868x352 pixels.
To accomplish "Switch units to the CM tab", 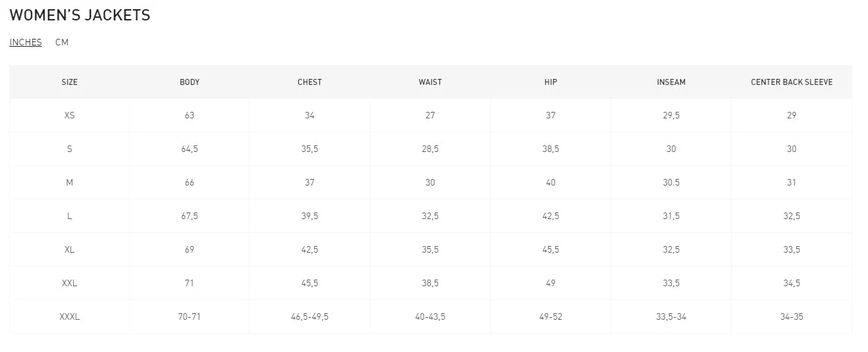I will (62, 42).
